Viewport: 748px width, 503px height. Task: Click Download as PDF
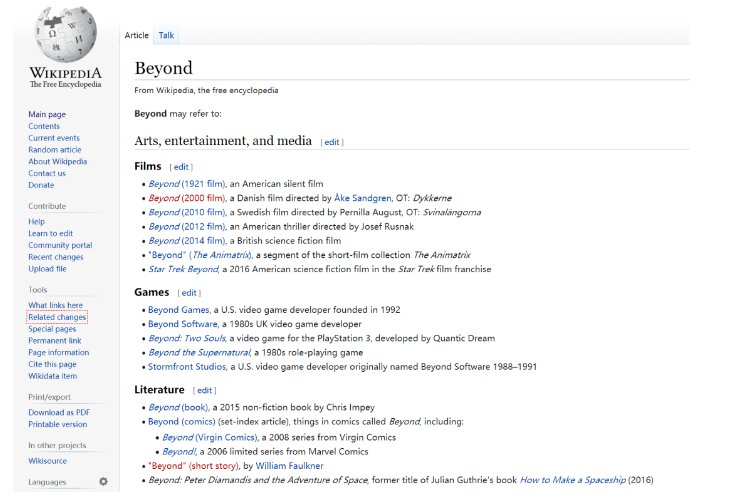tap(59, 412)
